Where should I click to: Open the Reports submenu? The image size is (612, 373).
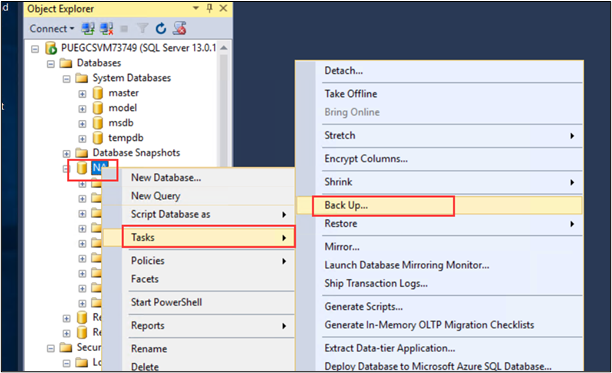coord(199,325)
